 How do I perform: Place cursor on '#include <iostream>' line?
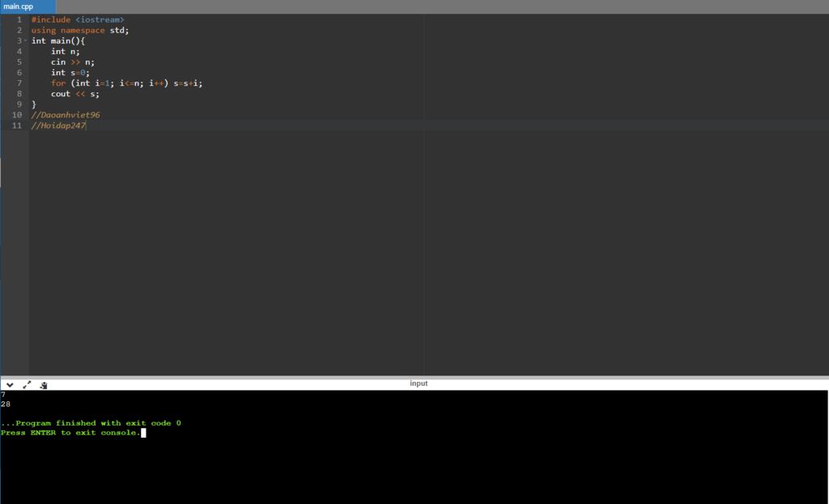78,19
